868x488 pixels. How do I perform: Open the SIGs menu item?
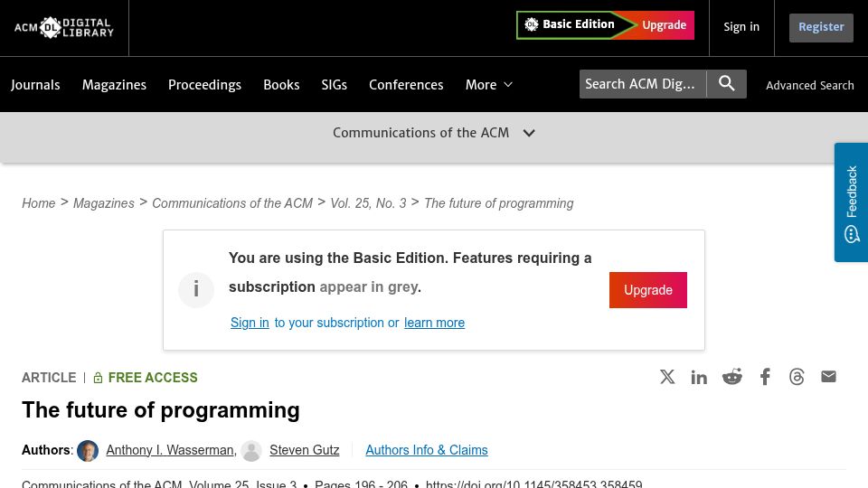(x=335, y=85)
